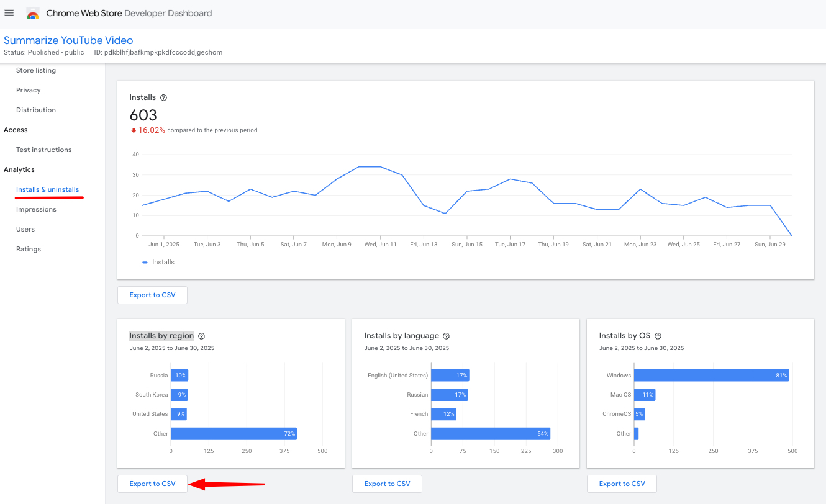Export Installs by region to CSV

click(152, 484)
